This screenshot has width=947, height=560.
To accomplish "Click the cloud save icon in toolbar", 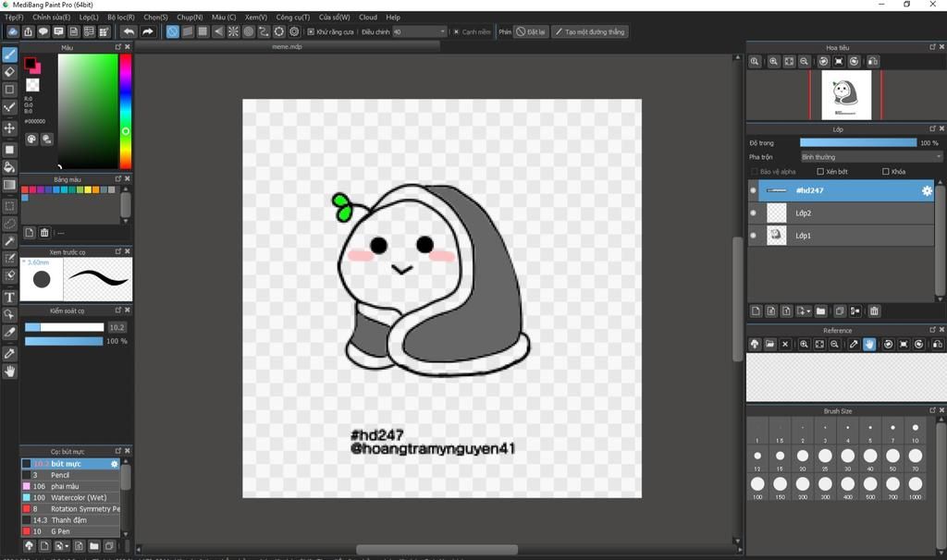I will pyautogui.click(x=12, y=31).
